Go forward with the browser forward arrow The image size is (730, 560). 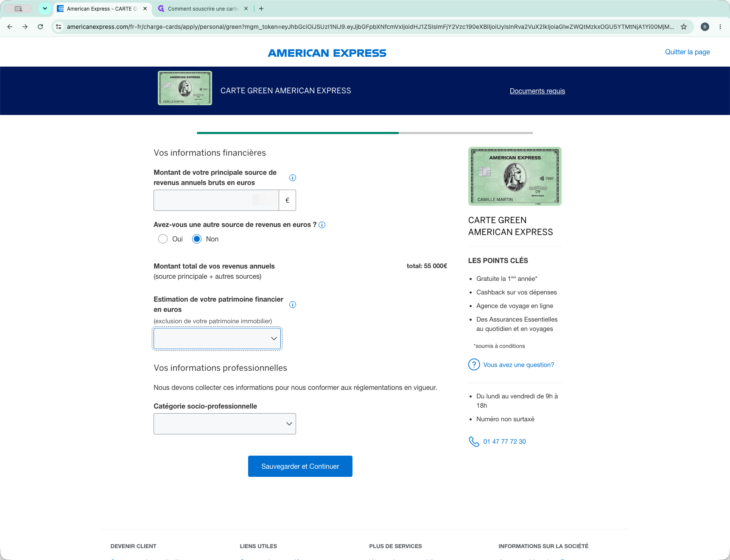tap(25, 27)
